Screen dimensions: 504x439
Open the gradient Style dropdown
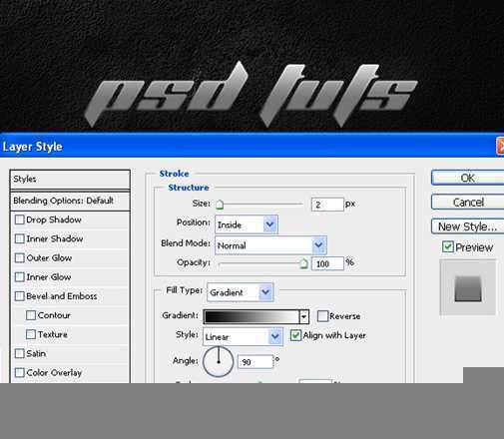[243, 336]
